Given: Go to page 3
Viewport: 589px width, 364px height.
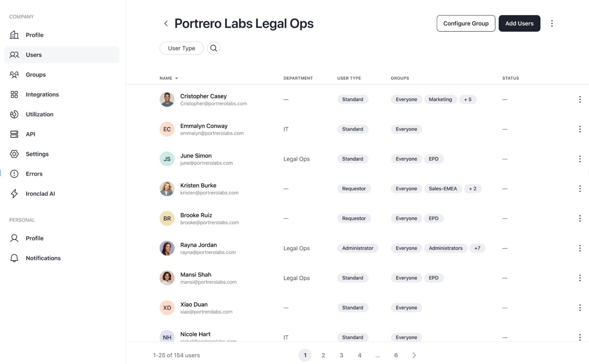Looking at the screenshot, I should [x=341, y=355].
